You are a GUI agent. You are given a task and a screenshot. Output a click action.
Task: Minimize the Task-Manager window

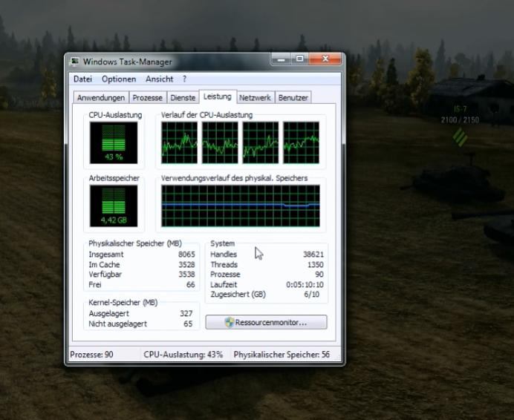(x=281, y=59)
